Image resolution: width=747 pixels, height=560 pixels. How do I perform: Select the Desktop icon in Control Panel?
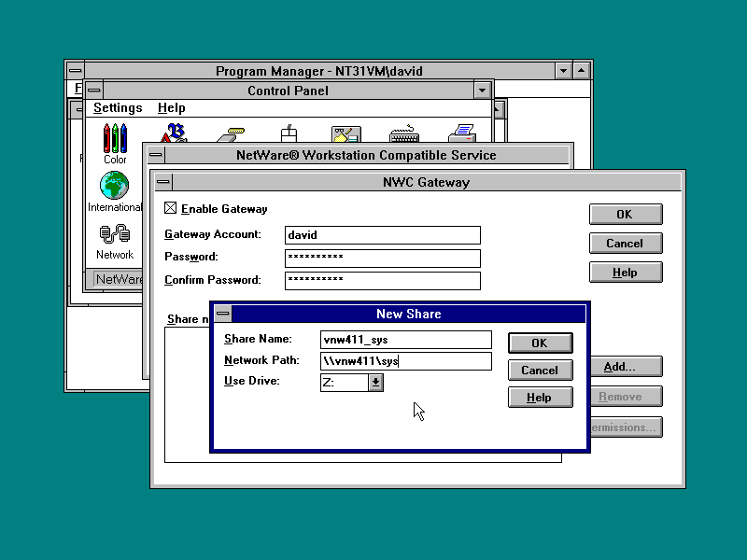(x=346, y=133)
